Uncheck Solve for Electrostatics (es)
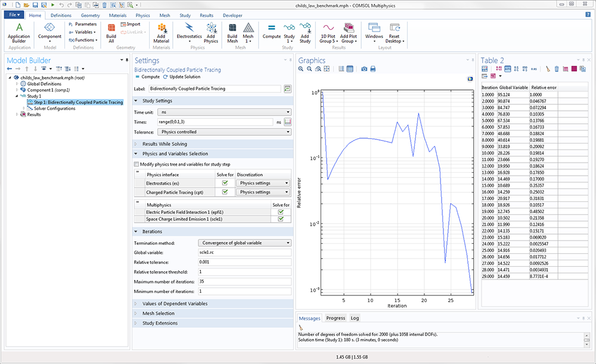 point(225,183)
